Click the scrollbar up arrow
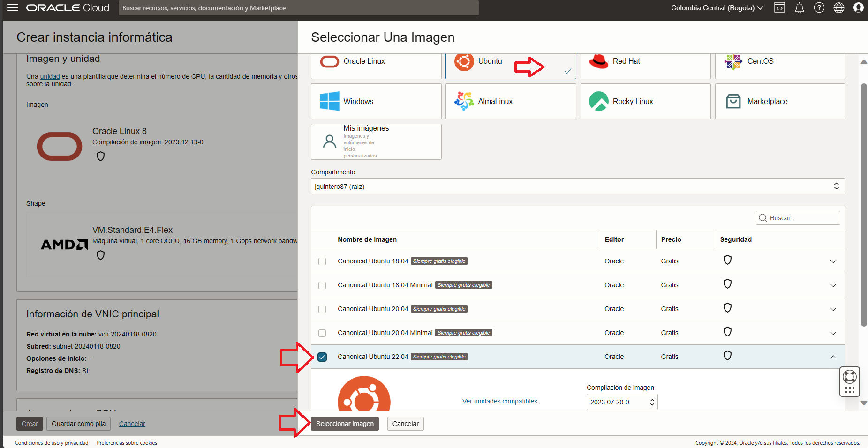Viewport: 868px width, 448px height. pyautogui.click(x=864, y=62)
